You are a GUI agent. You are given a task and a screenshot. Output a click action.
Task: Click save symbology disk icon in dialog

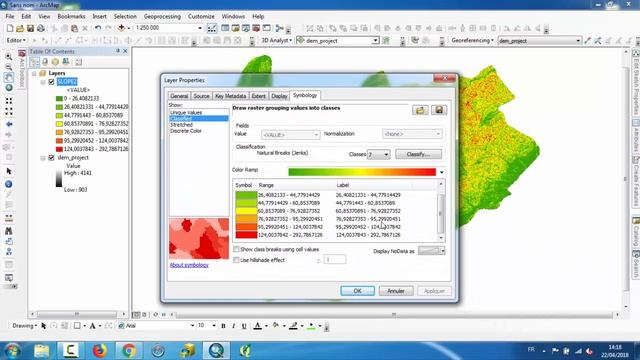pos(439,110)
